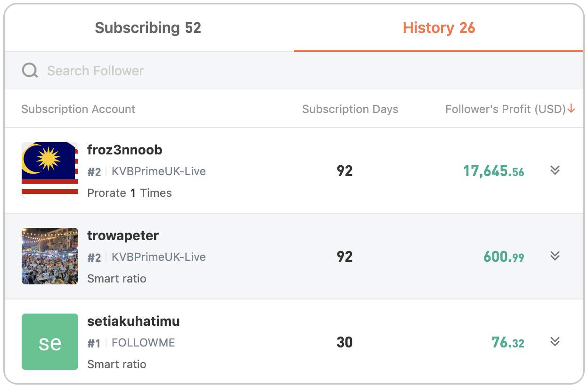Open the trowapeter username link
Screen dimensions: 588x387
[x=123, y=235]
